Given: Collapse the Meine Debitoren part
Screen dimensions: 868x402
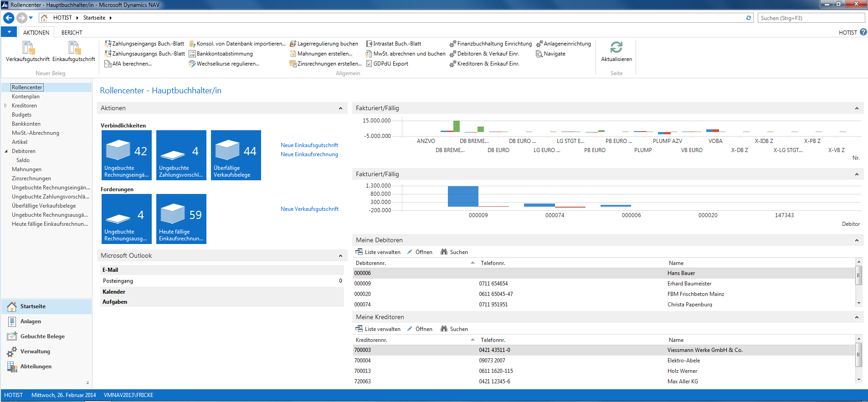Looking at the screenshot, I should [x=857, y=240].
